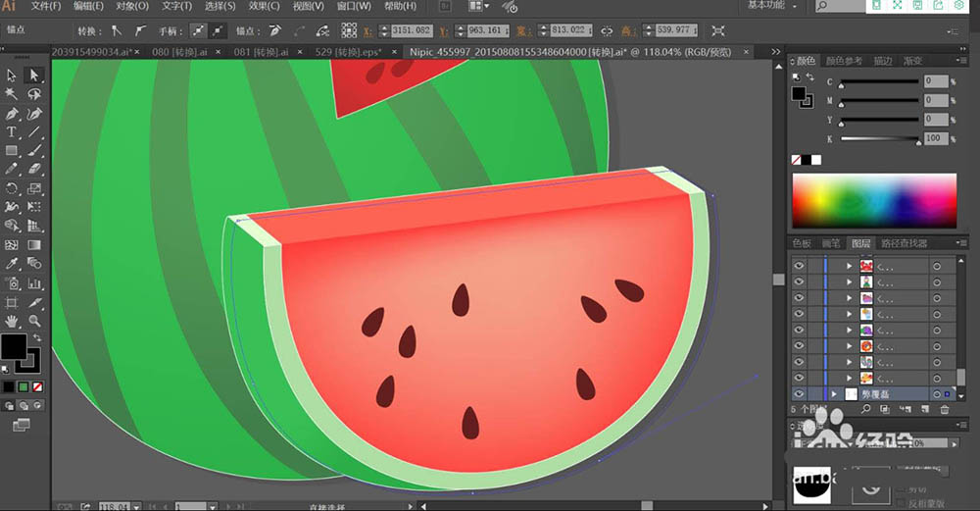Toggle visibility of the second layer
This screenshot has height=511, width=980.
pos(799,282)
